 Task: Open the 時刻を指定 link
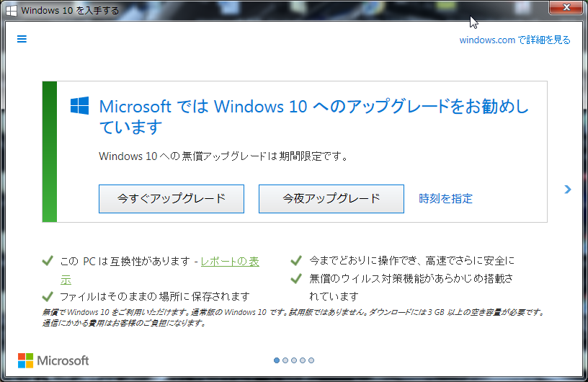445,198
